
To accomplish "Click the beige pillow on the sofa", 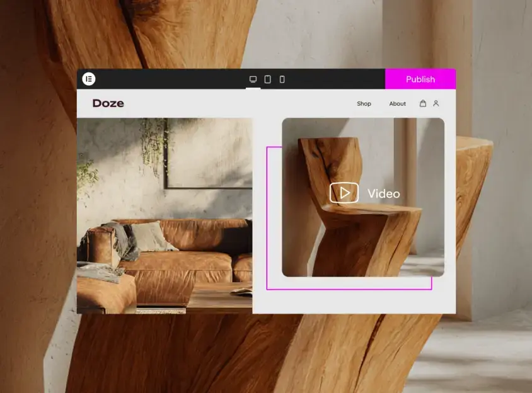I will click(153, 237).
